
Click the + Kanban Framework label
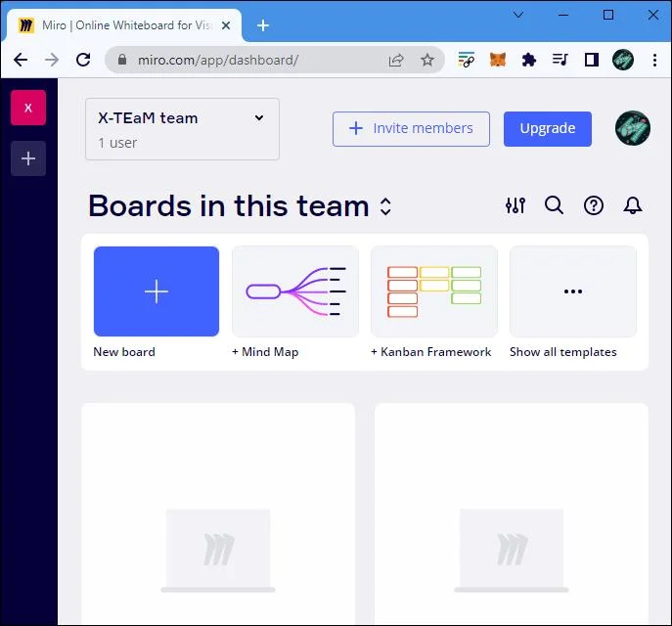coord(430,352)
